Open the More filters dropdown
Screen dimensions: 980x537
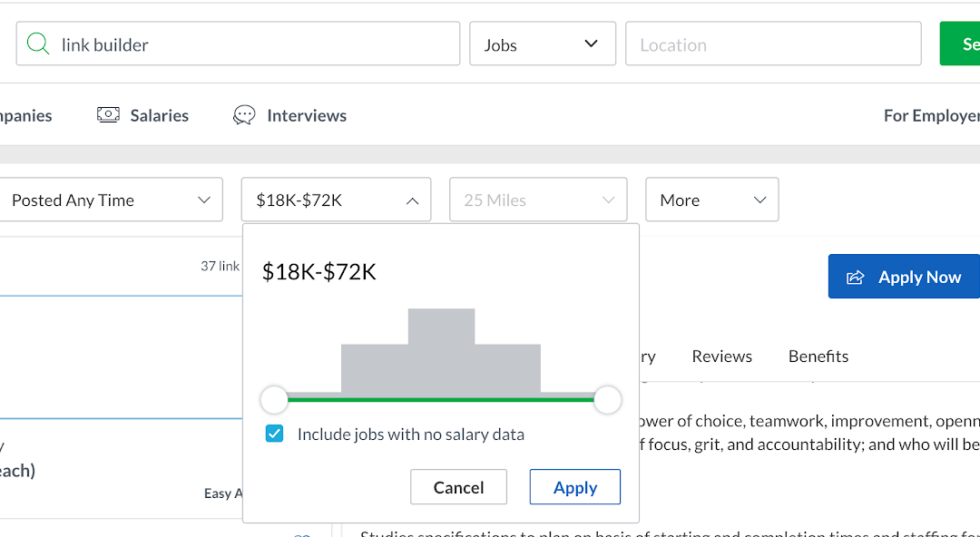point(711,200)
